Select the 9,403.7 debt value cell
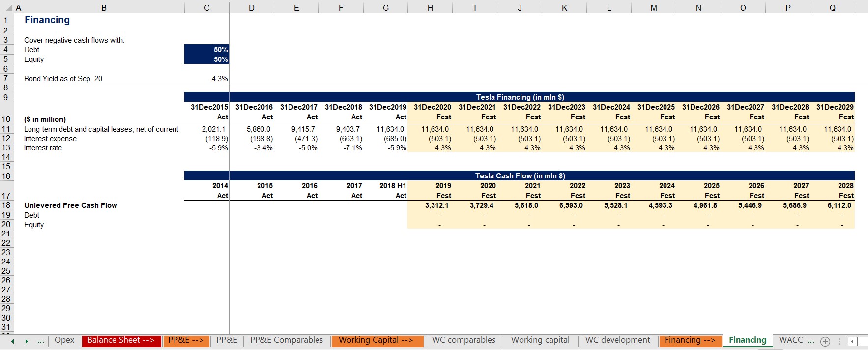Image resolution: width=868 pixels, height=350 pixels. click(341, 129)
